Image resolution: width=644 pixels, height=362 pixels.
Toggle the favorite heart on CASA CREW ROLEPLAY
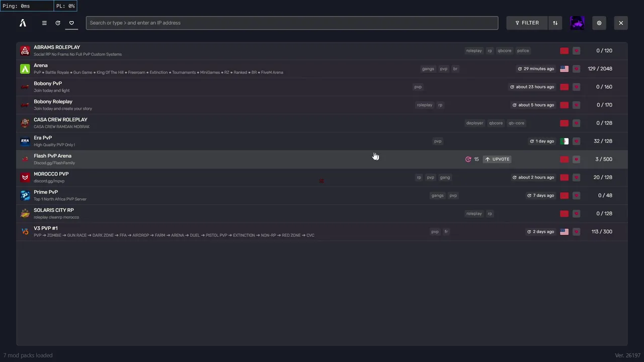tap(577, 123)
